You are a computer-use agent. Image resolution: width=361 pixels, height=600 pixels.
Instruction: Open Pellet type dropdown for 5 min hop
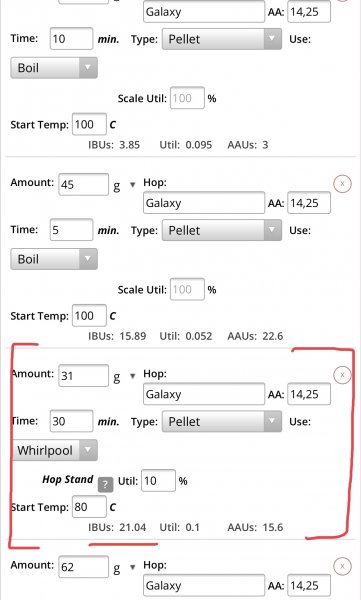[x=222, y=230]
